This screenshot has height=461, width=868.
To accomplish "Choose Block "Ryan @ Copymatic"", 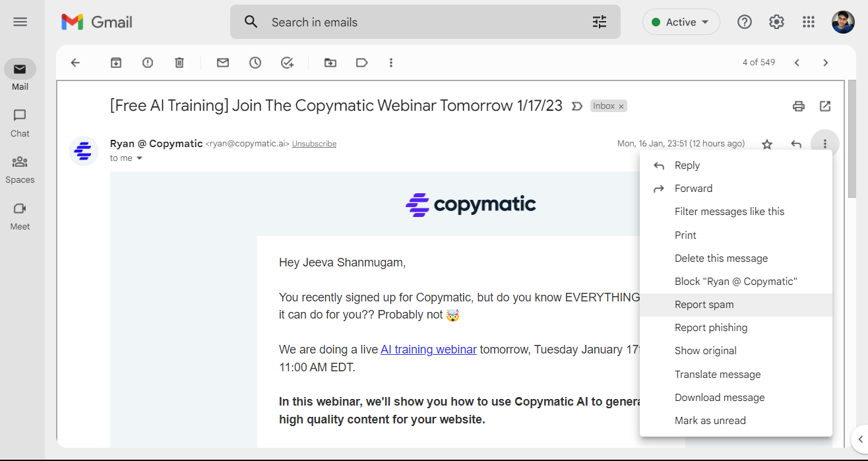I will (x=736, y=282).
